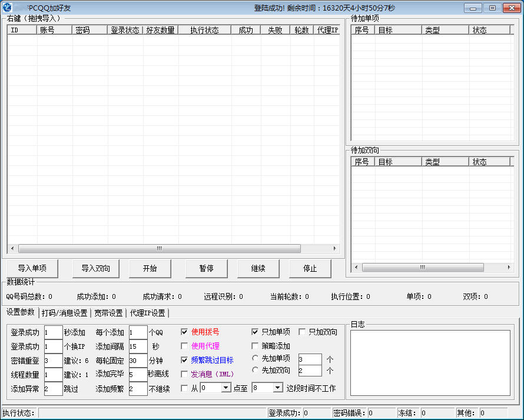Enable the 策略添加 checkbox
Screen dimensions: 524x420
point(255,346)
